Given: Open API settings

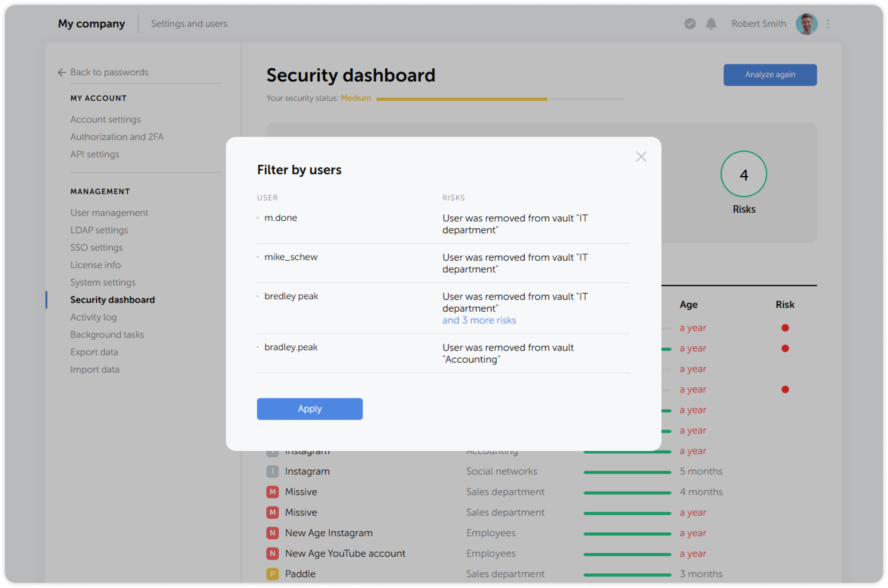Looking at the screenshot, I should (x=94, y=154).
